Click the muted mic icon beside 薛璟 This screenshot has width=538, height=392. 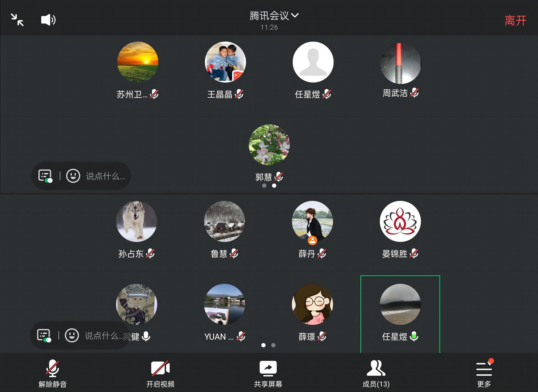pyautogui.click(x=322, y=336)
